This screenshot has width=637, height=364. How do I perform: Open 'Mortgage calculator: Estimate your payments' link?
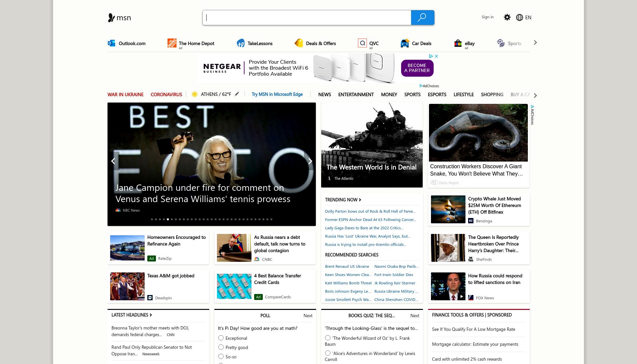(475, 344)
